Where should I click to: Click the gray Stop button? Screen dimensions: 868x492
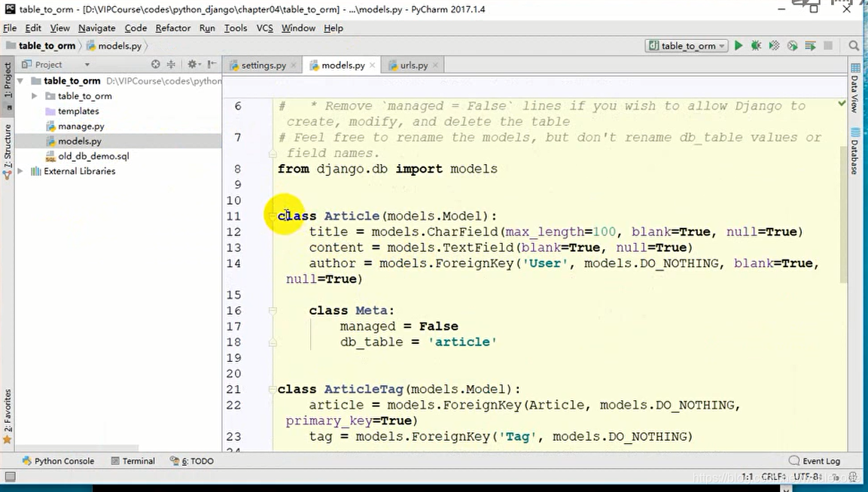click(828, 46)
